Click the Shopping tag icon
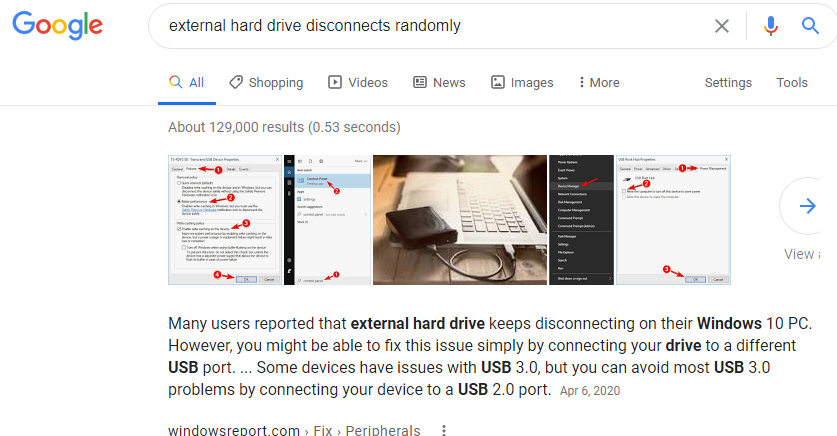This screenshot has width=837, height=436. coord(235,82)
